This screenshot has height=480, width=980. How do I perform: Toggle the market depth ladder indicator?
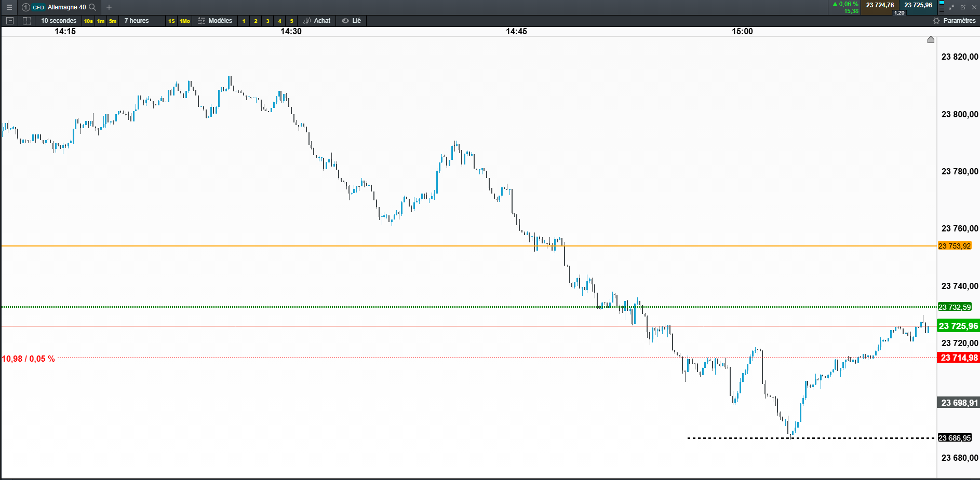(942, 7)
